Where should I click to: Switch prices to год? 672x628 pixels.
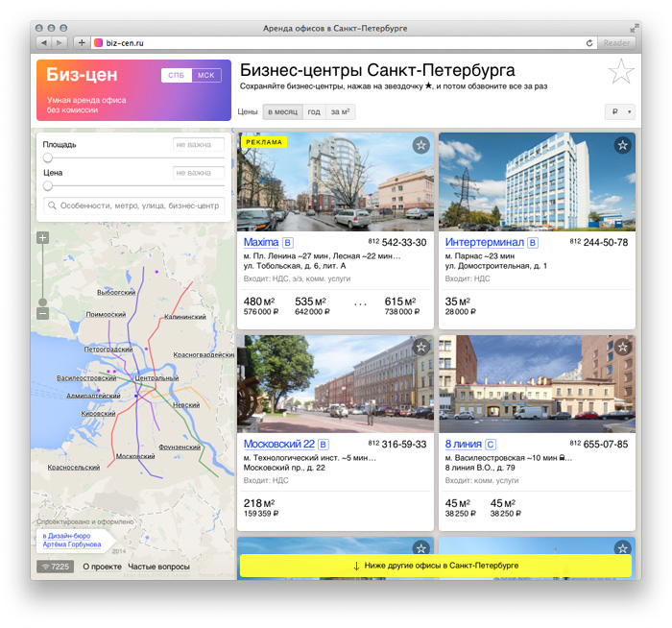[x=314, y=112]
